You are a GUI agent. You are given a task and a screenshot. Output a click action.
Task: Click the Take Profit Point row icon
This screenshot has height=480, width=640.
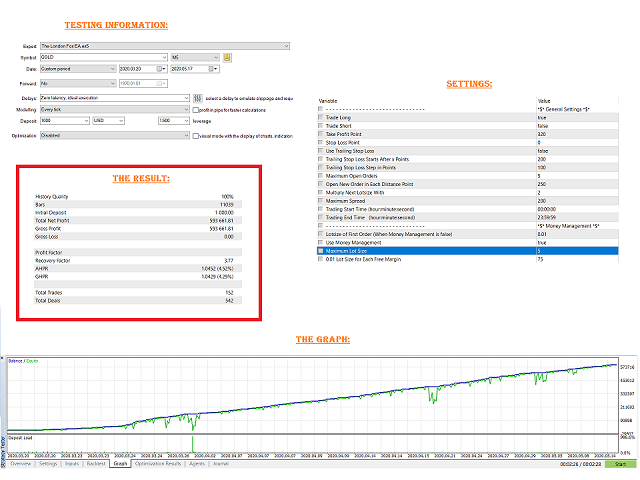point(320,134)
